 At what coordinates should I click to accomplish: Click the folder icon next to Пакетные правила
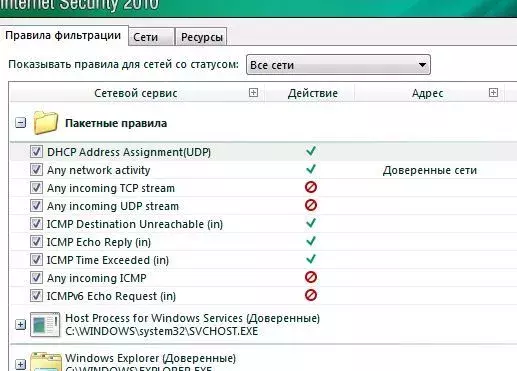tap(45, 123)
